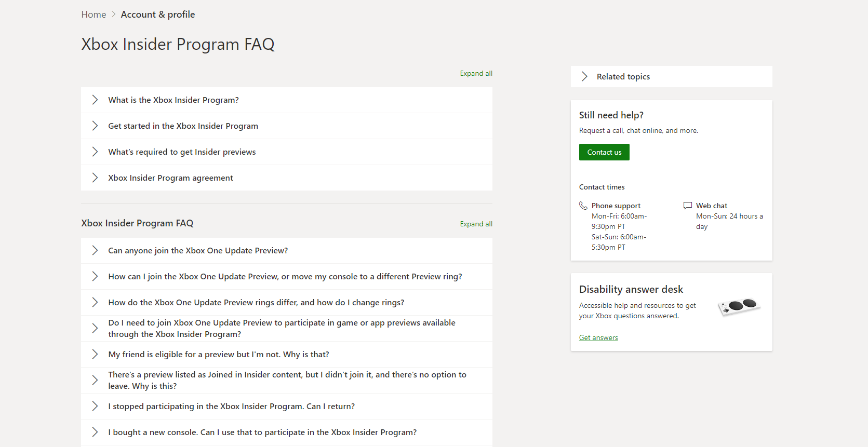The width and height of the screenshot is (868, 447).
Task: Click the "Mon-Sun: 24 hours a day" text
Action: pos(729,222)
